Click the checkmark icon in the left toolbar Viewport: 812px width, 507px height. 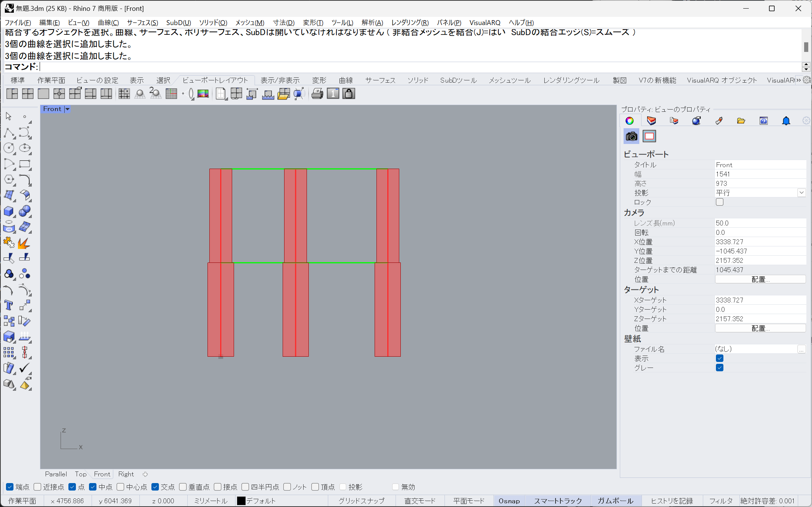tap(25, 368)
